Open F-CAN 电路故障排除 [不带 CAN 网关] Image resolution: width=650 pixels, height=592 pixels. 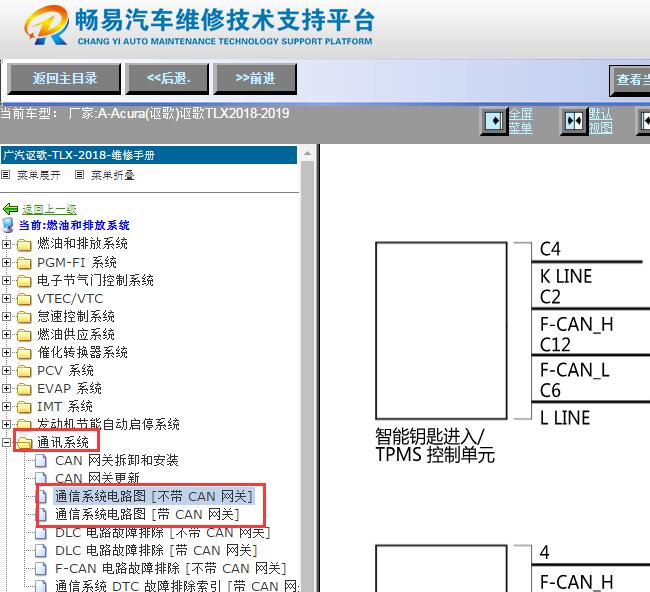171,568
